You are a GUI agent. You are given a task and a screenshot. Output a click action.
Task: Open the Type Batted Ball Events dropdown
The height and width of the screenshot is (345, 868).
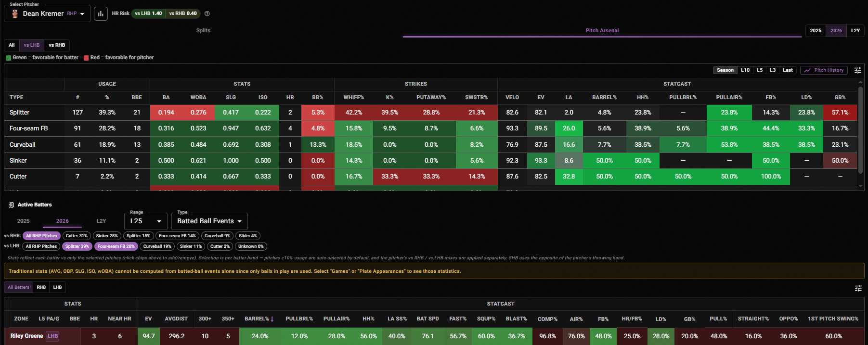[x=209, y=221]
